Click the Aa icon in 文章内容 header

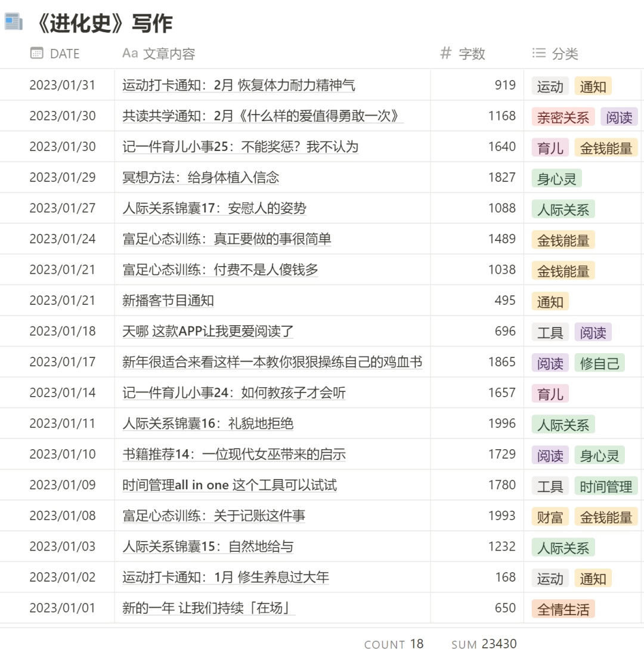click(x=130, y=53)
